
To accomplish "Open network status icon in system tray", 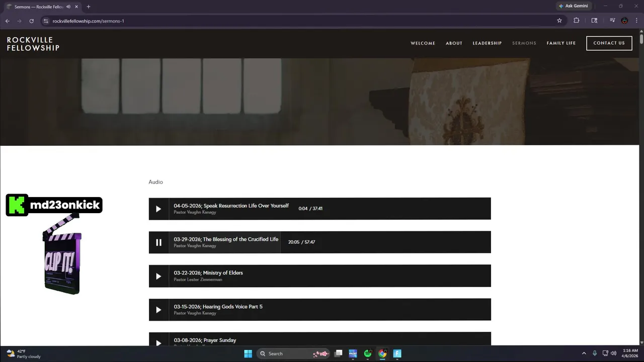I will (605, 353).
